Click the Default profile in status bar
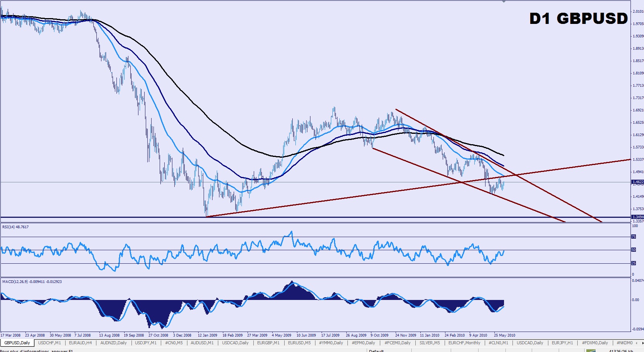This screenshot has height=352, width=644. click(376, 350)
